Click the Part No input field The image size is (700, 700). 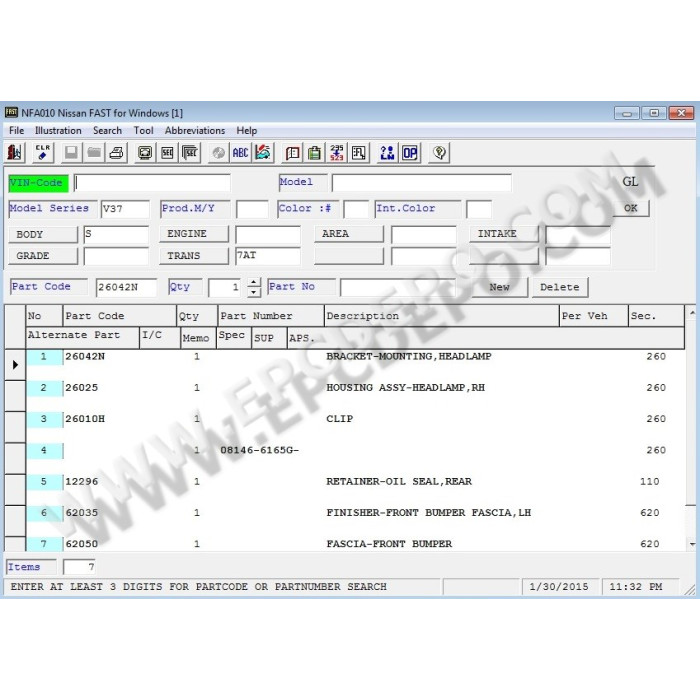[x=397, y=288]
